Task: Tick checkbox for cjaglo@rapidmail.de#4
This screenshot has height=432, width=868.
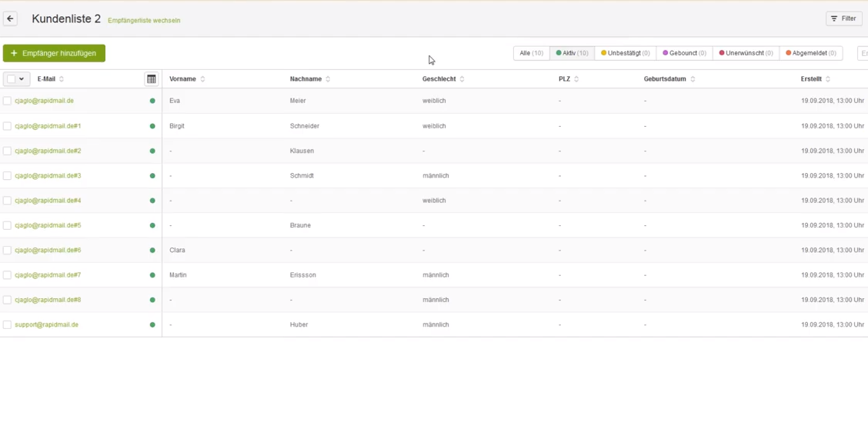Action: pos(8,201)
